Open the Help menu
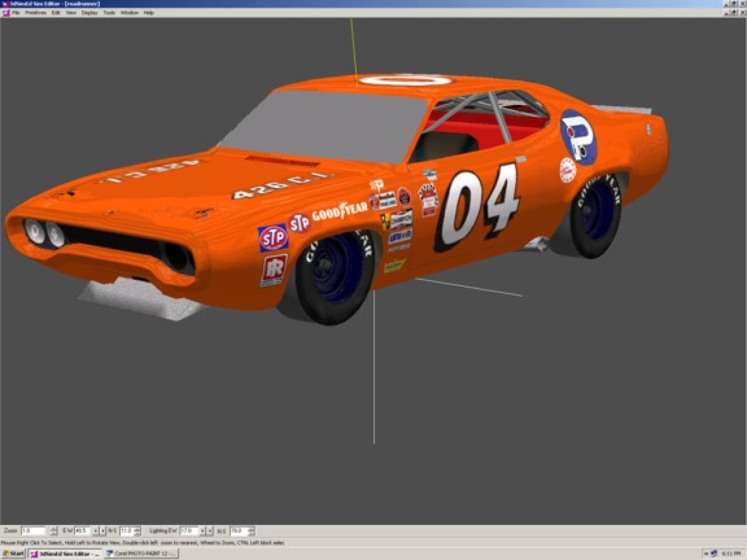Screen dimensions: 747x560 click(149, 12)
